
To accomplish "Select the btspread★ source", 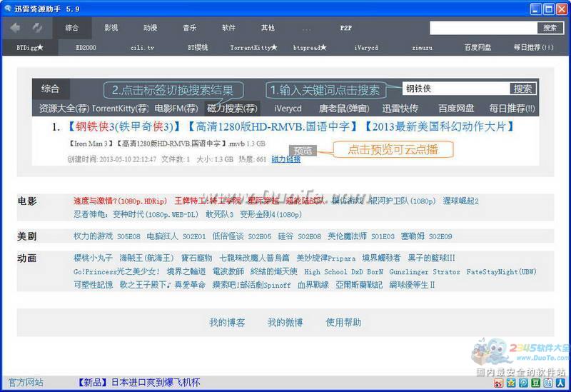I will click(310, 47).
